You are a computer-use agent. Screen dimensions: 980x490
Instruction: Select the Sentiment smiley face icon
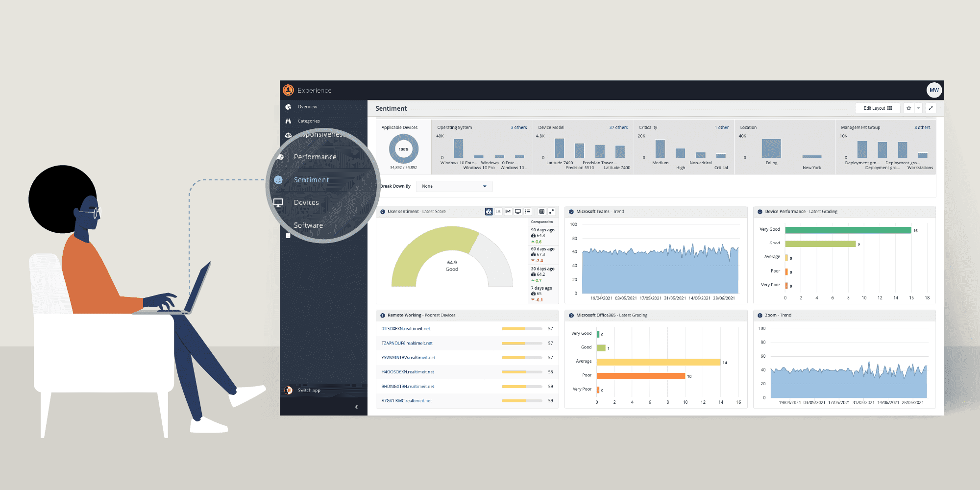coord(278,180)
